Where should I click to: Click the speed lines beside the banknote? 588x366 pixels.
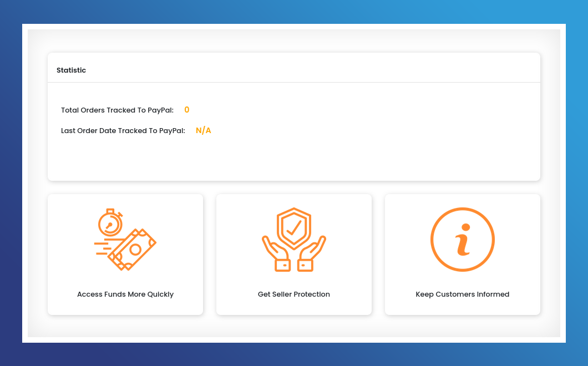[101, 248]
